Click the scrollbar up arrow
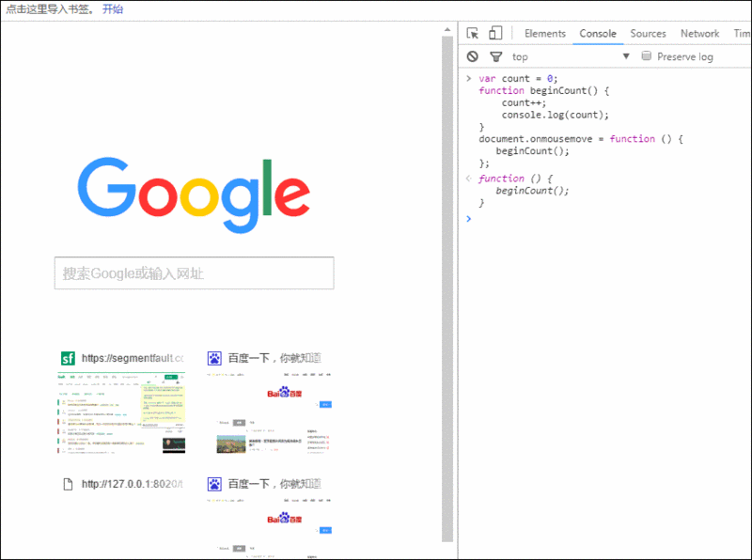 tap(447, 30)
